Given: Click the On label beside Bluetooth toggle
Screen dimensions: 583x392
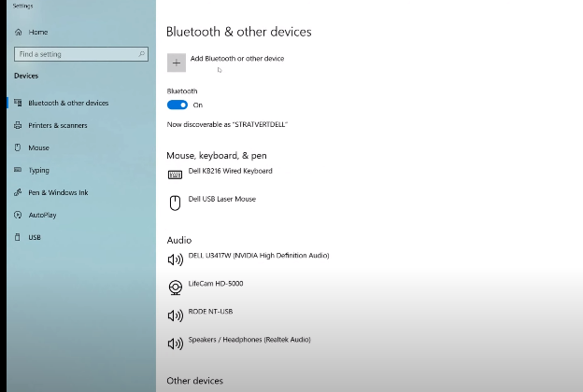Looking at the screenshot, I should pos(198,105).
